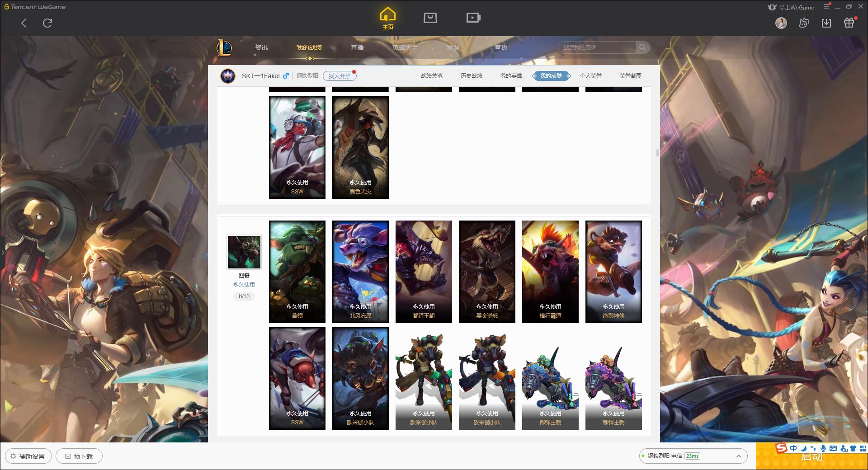
Task: Open the 我的战绩 navigation tab
Action: tap(309, 47)
